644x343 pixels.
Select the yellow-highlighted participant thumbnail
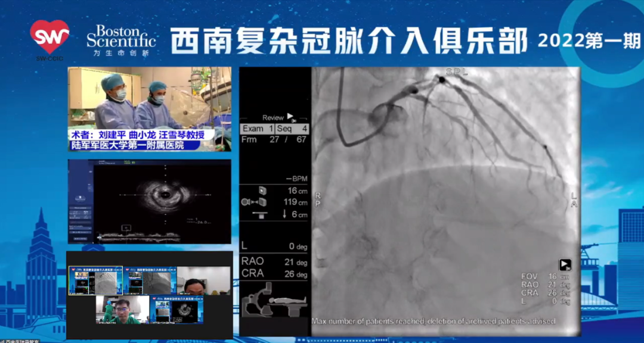(95, 280)
